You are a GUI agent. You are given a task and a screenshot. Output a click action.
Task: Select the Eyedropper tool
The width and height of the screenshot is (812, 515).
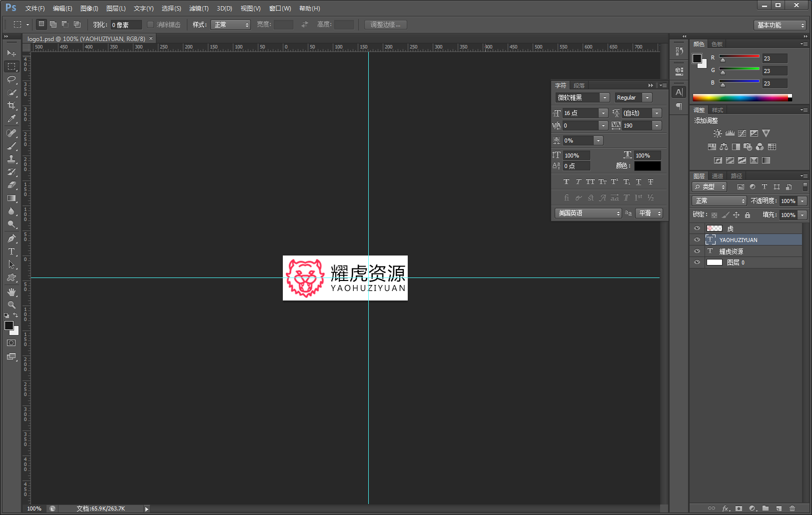click(x=11, y=118)
